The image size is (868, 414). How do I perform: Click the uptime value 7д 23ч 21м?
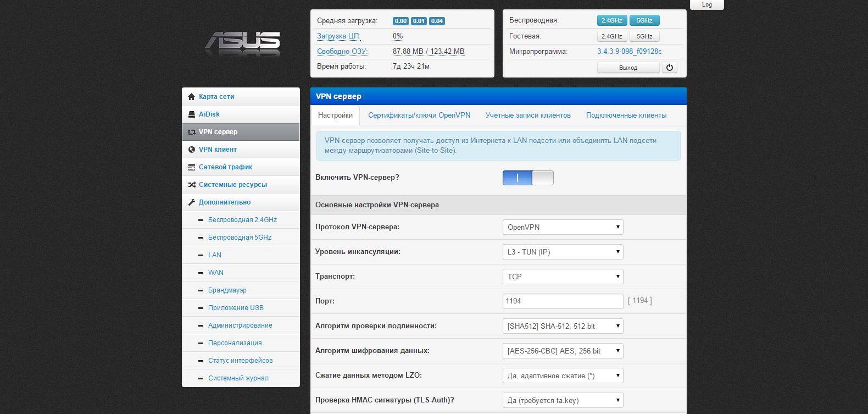point(411,67)
